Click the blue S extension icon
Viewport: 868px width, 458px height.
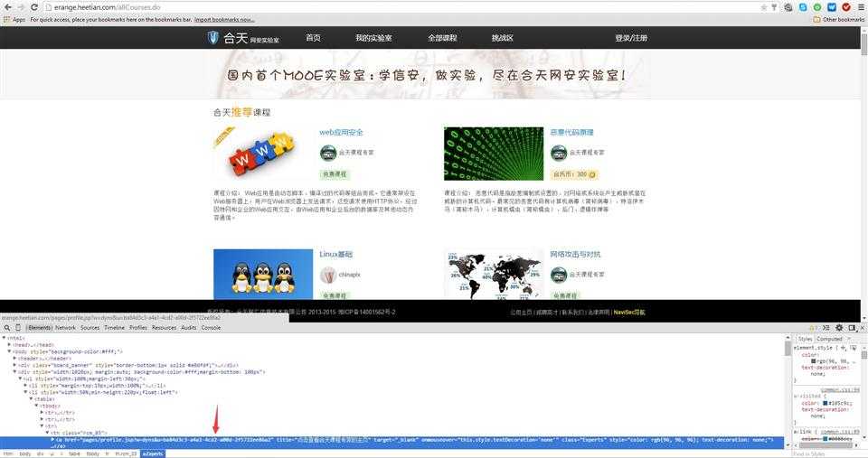click(x=803, y=7)
